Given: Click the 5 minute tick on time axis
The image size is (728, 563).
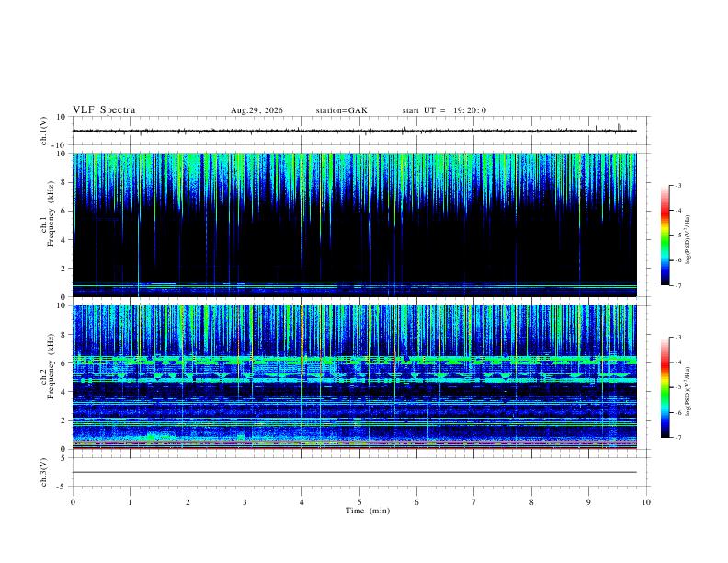Looking at the screenshot, I should pos(359,502).
